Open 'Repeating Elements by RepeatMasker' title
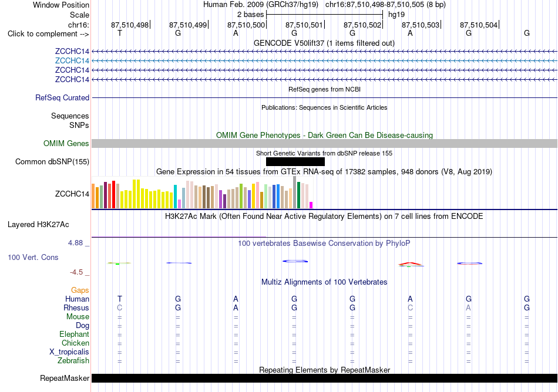This screenshot has width=558, height=392. pyautogui.click(x=324, y=370)
